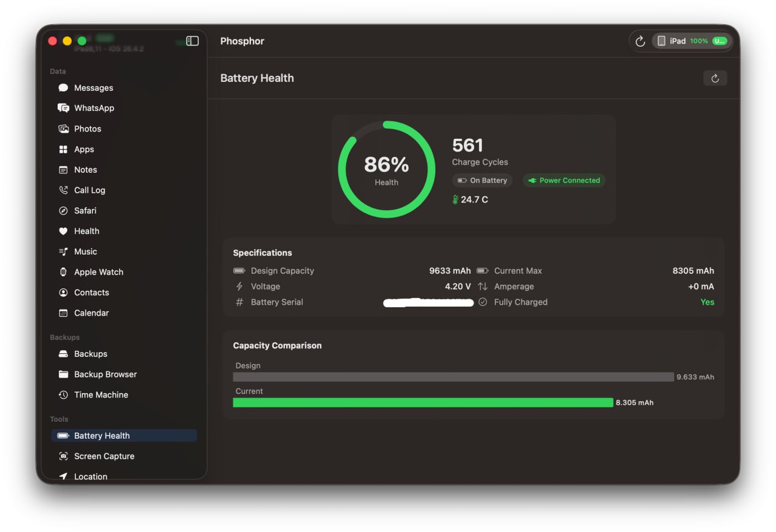Click the 561 charge cycles count
Screen dimensions: 776x532
click(467, 145)
